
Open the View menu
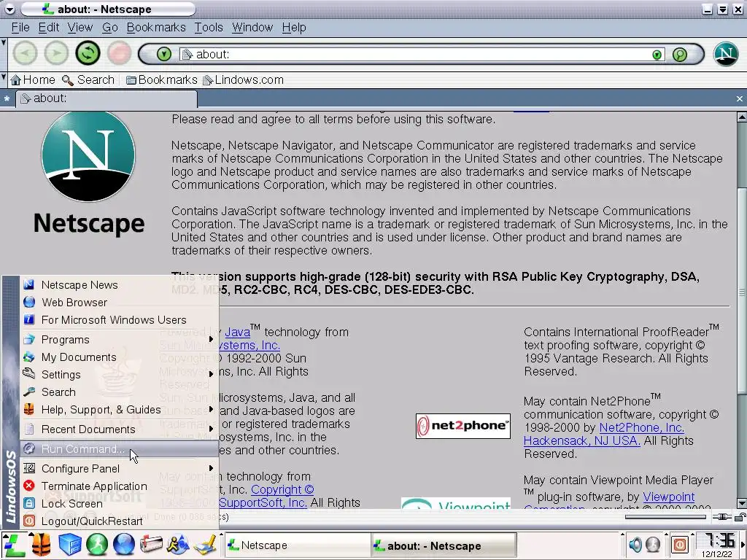pyautogui.click(x=80, y=28)
